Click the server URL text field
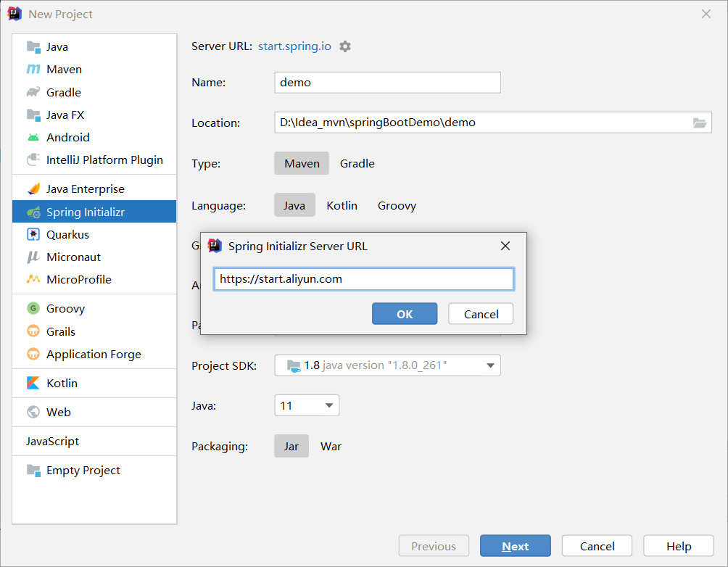728x567 pixels. tap(363, 279)
